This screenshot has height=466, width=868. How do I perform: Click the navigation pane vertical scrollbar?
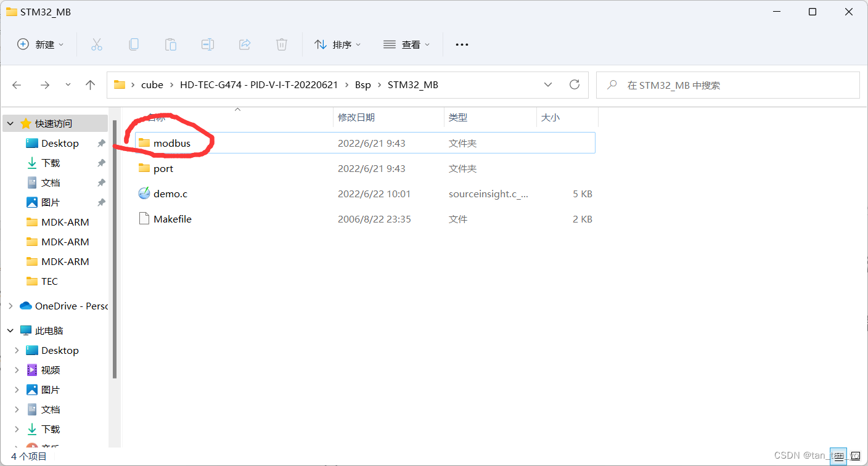[x=115, y=249]
